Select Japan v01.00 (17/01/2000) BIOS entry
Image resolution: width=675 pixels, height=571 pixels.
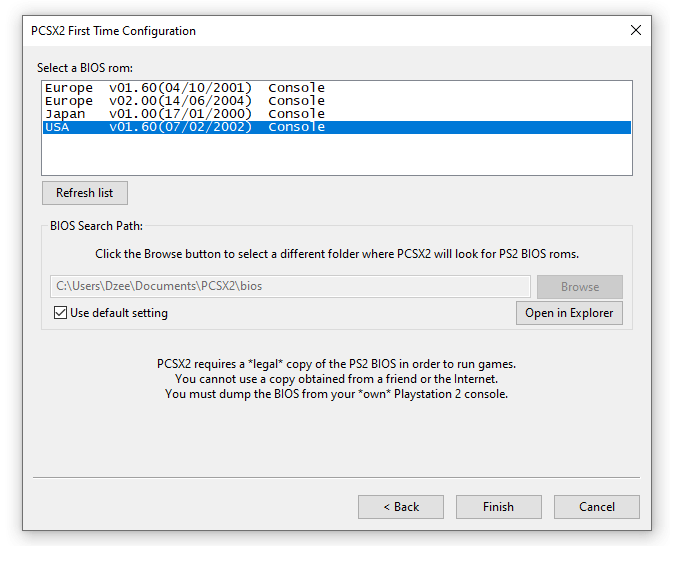tap(337, 114)
